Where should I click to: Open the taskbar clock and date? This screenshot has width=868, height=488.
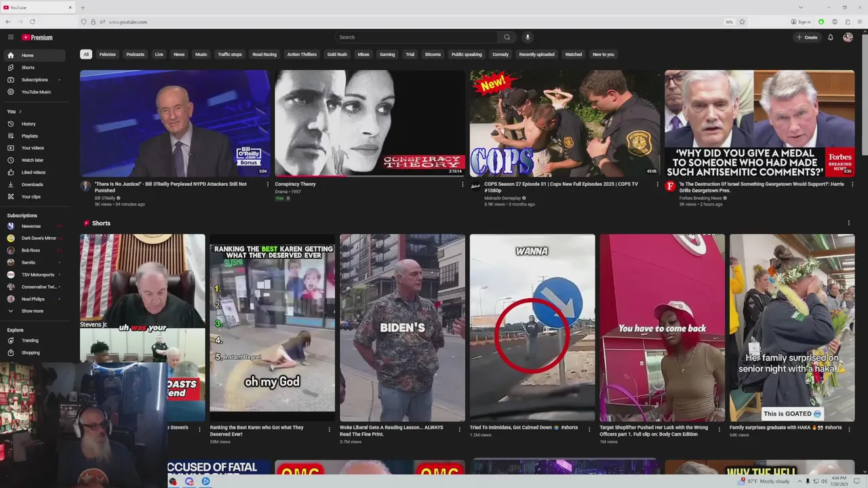838,481
